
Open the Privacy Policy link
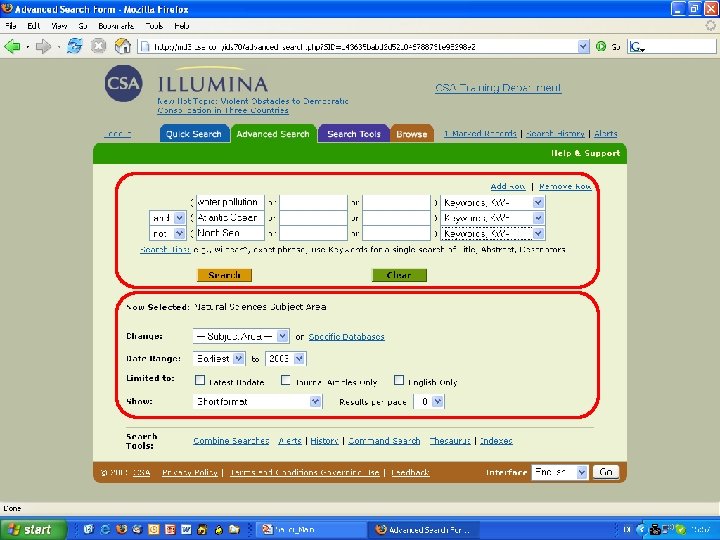pos(190,472)
